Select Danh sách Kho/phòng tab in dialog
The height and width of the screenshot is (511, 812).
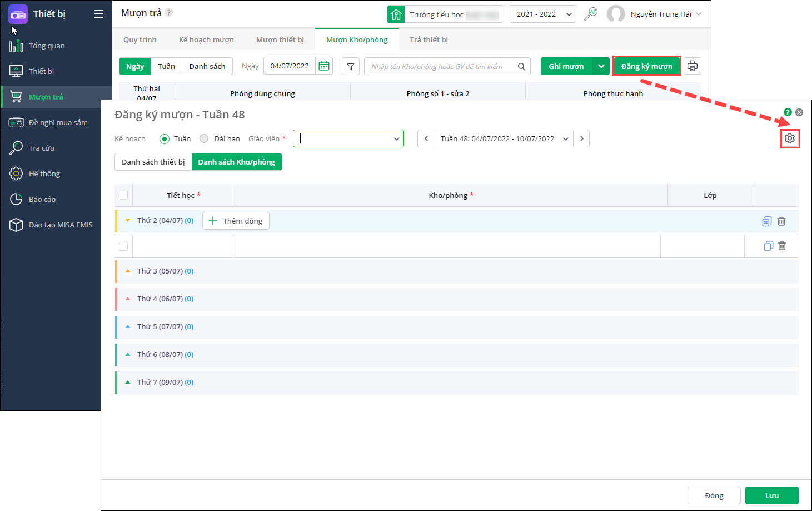[x=237, y=162]
